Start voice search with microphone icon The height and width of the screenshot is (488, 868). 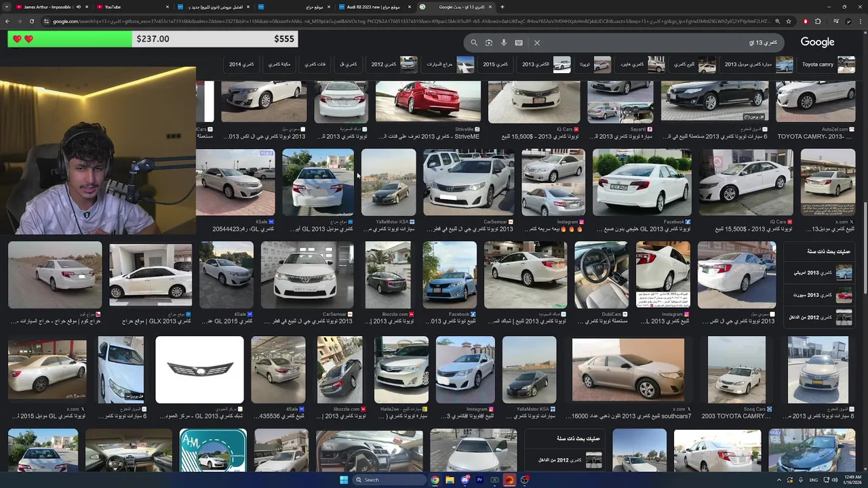point(504,43)
